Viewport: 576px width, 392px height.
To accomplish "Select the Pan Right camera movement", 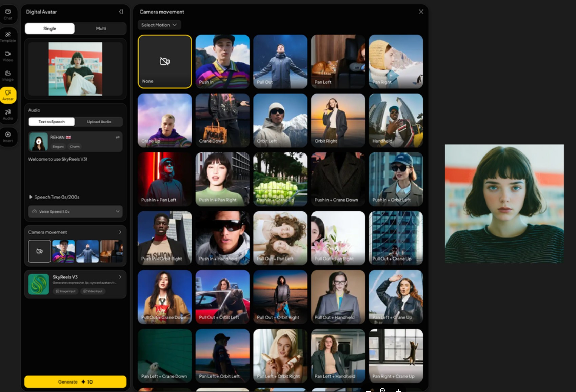I will point(396,61).
